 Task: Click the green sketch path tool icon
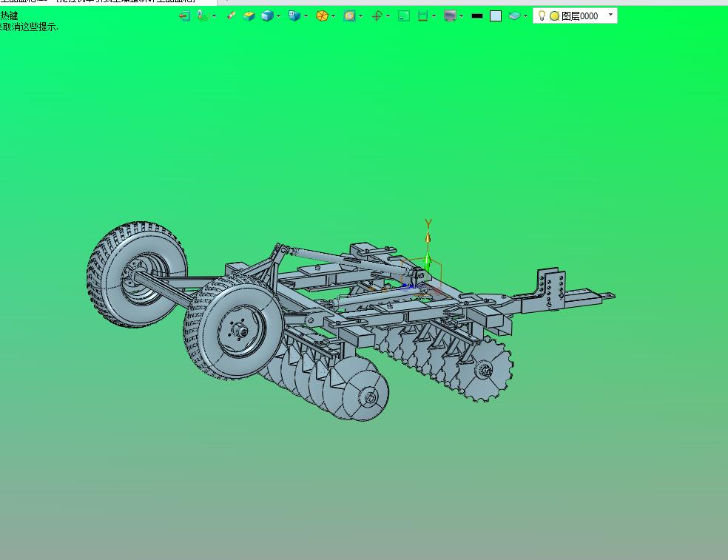202,16
